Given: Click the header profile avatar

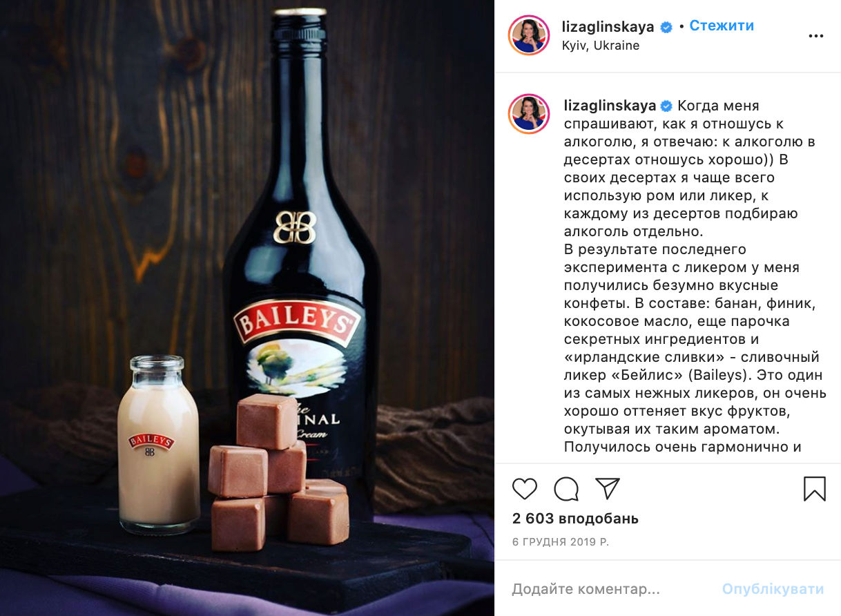Looking at the screenshot, I should [x=529, y=35].
